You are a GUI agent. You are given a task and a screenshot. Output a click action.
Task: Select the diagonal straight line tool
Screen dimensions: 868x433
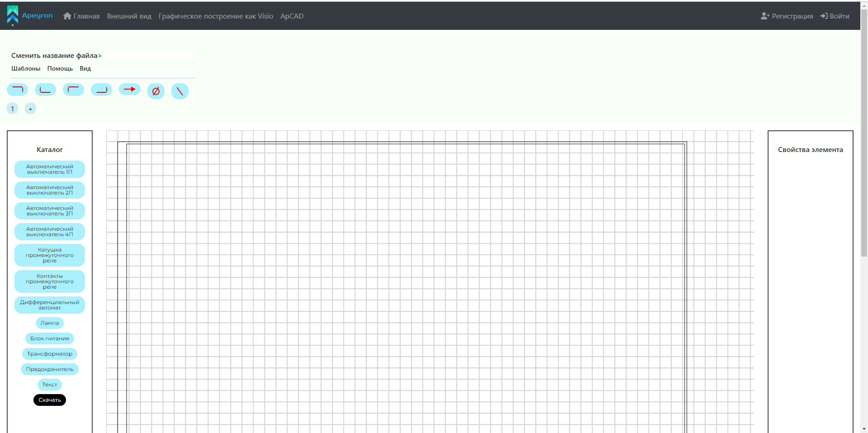coord(180,91)
